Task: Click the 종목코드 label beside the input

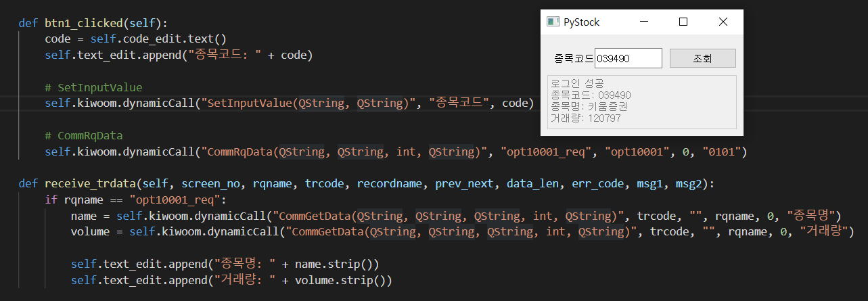Action: click(x=573, y=58)
